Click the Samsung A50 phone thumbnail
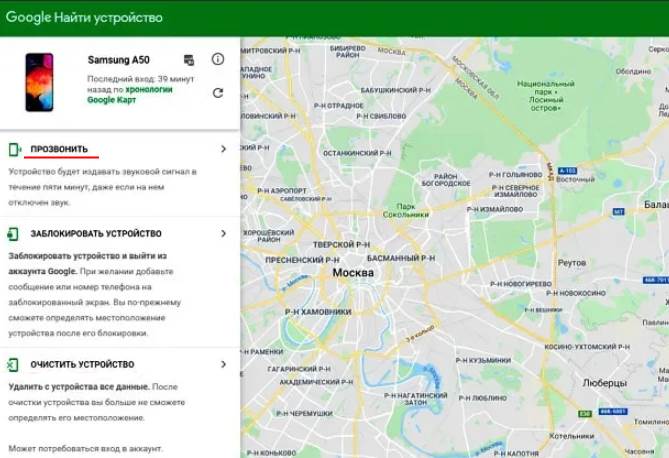The width and height of the screenshot is (669, 458). pos(39,82)
